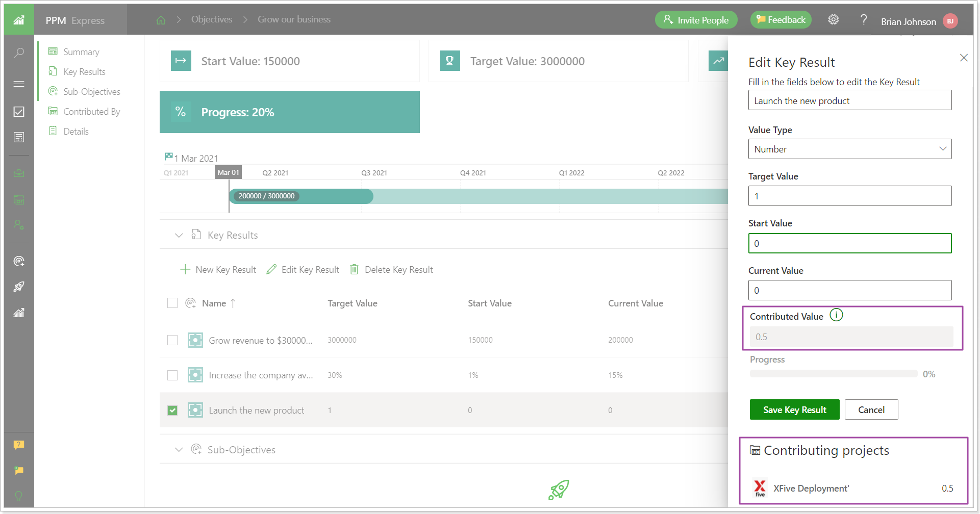Open the Contributed By section
The height and width of the screenshot is (514, 980).
(x=91, y=111)
